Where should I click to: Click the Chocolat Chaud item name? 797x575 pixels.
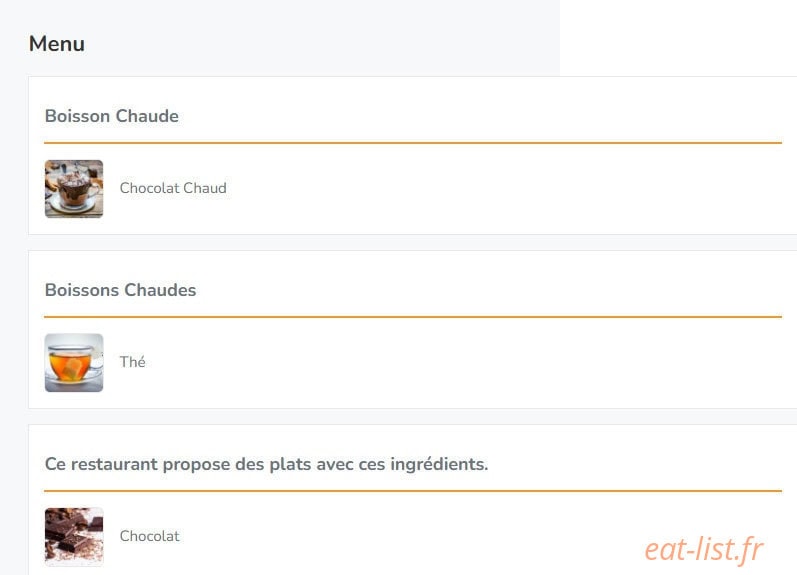point(173,188)
